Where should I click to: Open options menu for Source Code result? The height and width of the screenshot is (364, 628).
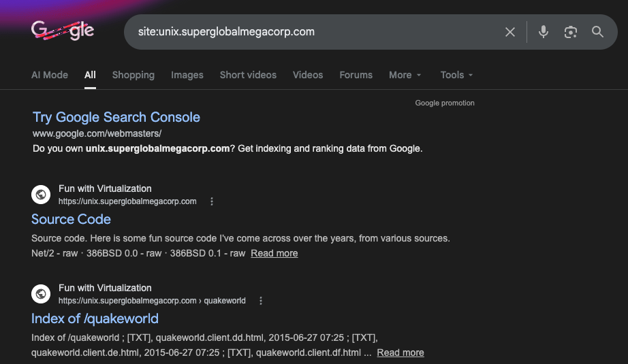212,201
